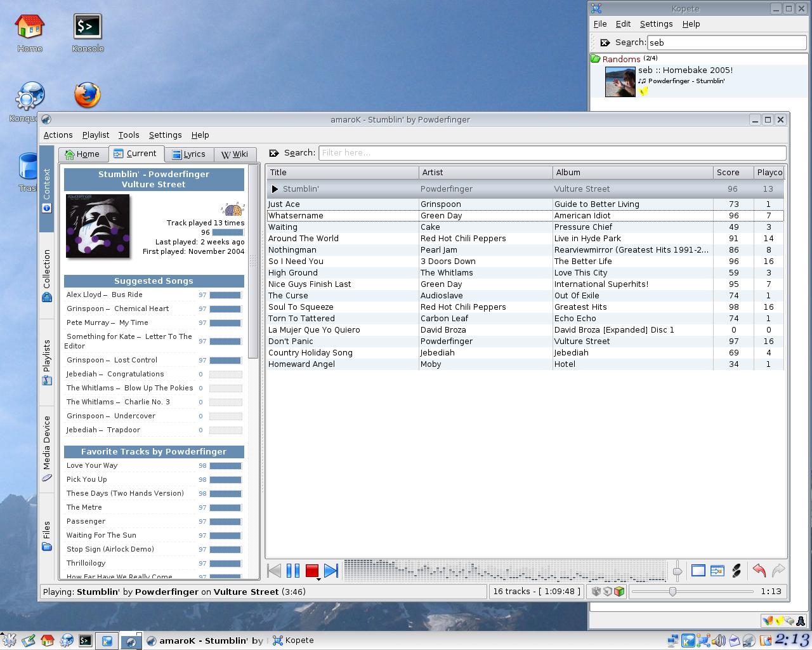Collapse Favorite Tracks by Powderfinger header
Screen dimensions: 812x650
154,451
